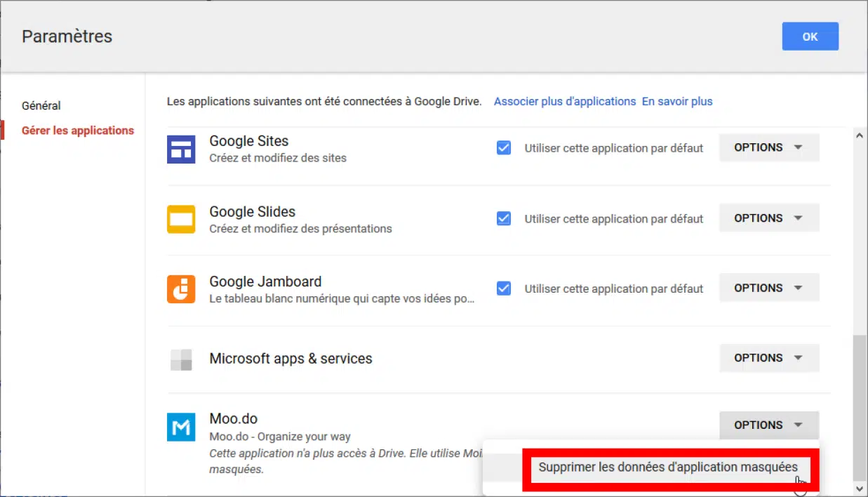Click the apps list scrollbar thumb
868x497 pixels.
pos(860,407)
